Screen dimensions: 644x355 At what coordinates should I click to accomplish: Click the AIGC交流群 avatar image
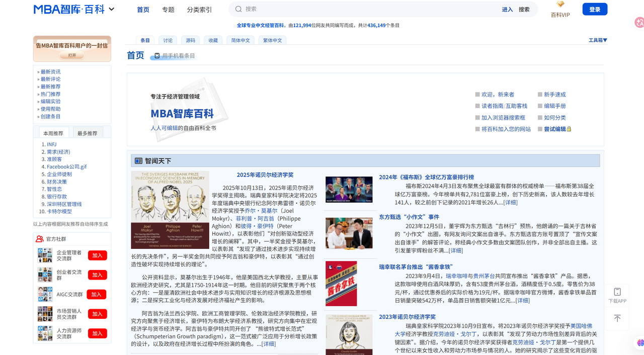point(45,295)
